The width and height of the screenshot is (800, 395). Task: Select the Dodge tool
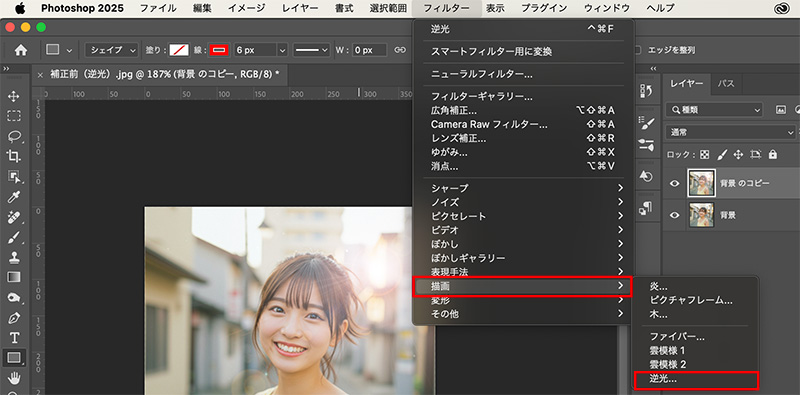14,297
